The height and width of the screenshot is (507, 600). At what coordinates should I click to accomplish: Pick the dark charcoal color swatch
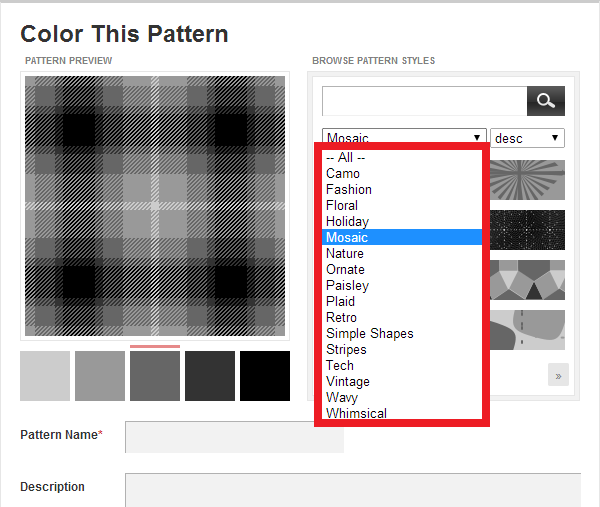210,376
